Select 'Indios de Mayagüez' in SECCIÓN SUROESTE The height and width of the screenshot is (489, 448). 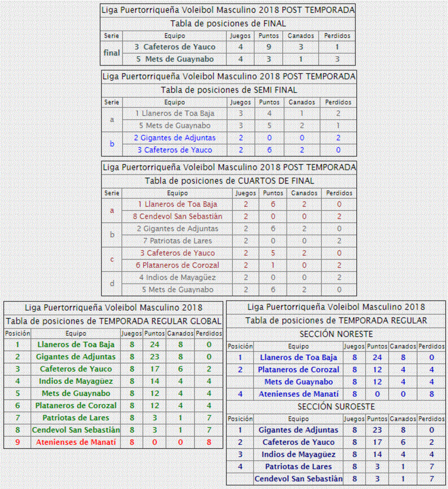298,454
